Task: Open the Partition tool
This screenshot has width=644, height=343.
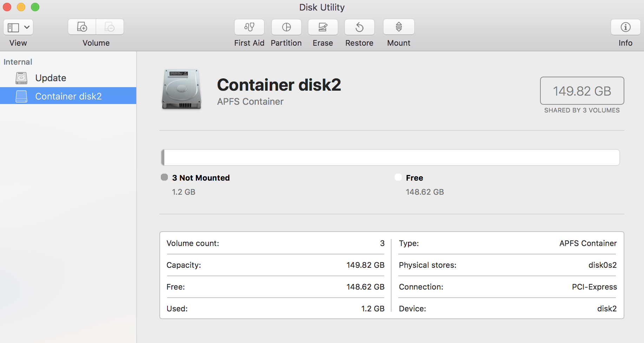Action: (x=286, y=27)
